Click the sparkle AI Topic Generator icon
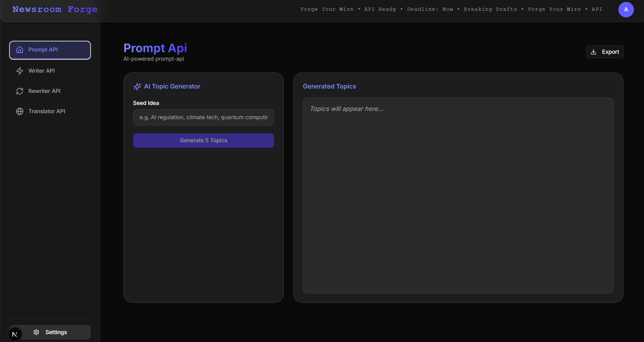The height and width of the screenshot is (342, 644). pos(137,87)
